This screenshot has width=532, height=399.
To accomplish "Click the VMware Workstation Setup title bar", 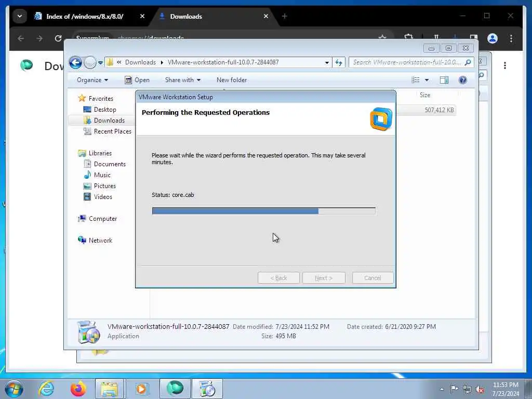I will point(265,97).
